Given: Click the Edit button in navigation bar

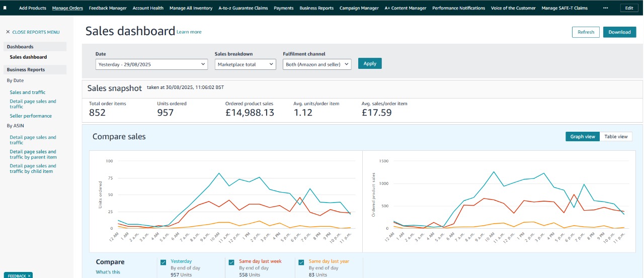Looking at the screenshot, I should tap(629, 8).
